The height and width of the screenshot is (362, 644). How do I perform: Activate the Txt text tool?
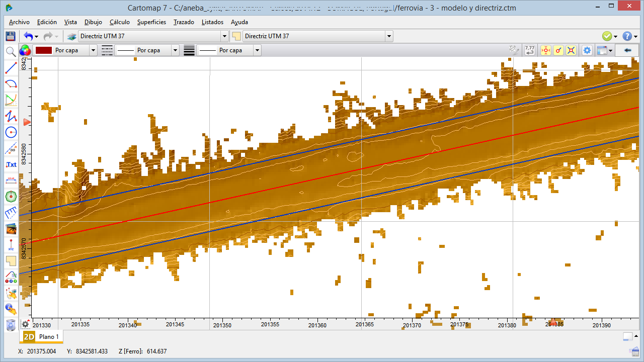(10, 165)
